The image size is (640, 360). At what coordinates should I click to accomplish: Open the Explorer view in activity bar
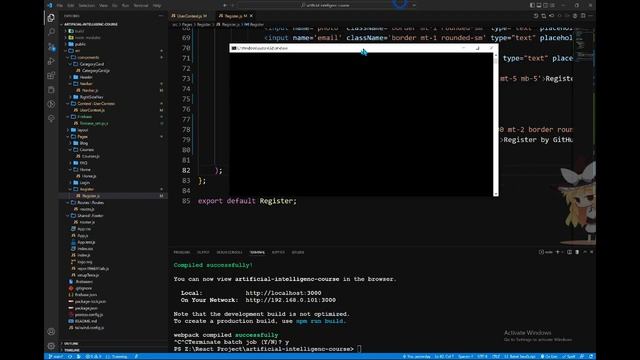tap(51, 18)
